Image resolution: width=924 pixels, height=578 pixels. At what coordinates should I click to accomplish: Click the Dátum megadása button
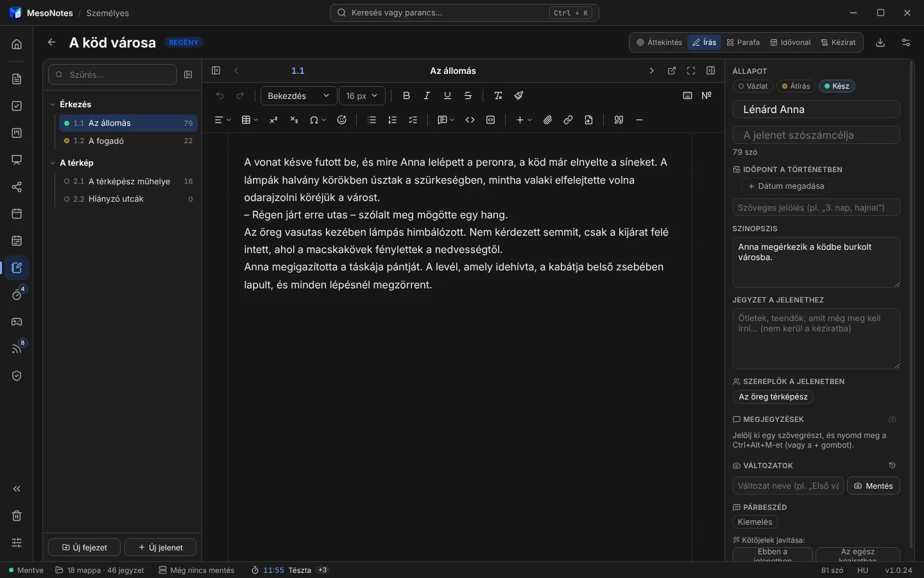click(787, 186)
